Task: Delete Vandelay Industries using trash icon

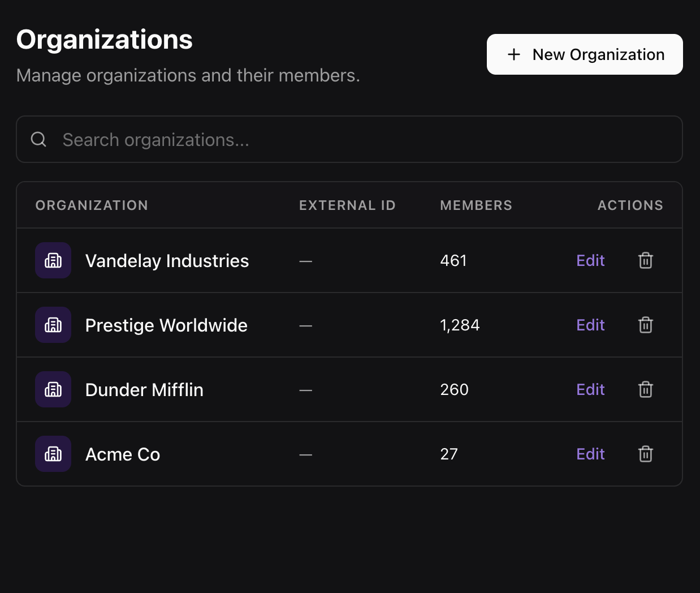Action: (x=645, y=260)
